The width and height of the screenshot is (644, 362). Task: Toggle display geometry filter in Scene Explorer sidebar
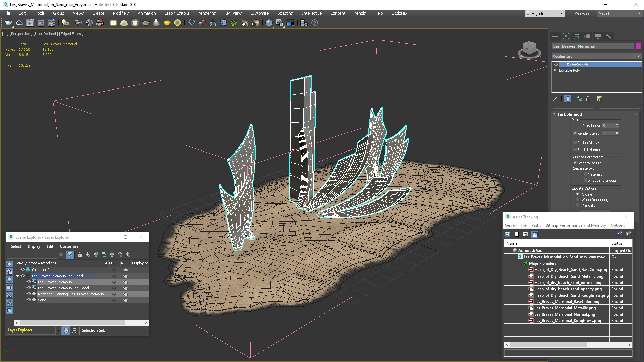(9, 264)
